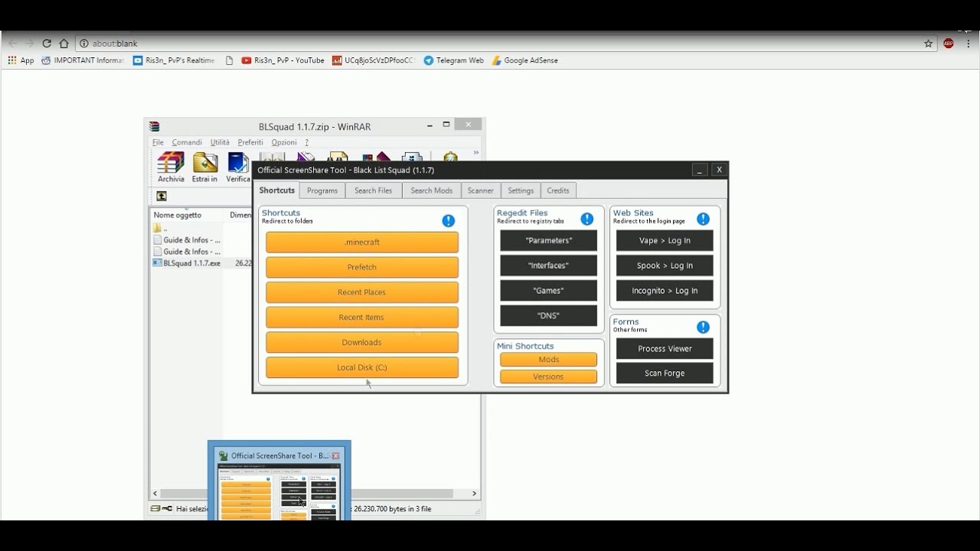Open File menu in WinRAR
The height and width of the screenshot is (551, 980).
point(158,142)
